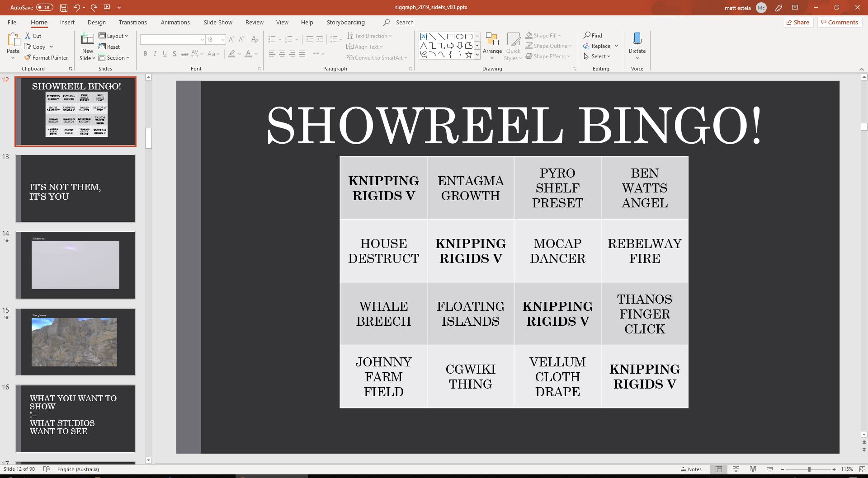868x478 pixels.
Task: Click the Share button
Action: 797,22
